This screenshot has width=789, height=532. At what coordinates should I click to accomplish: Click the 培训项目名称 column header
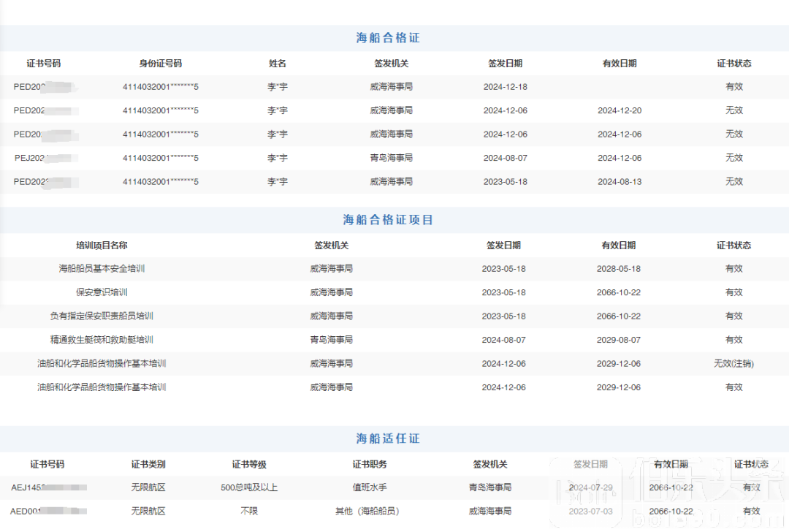[102, 246]
